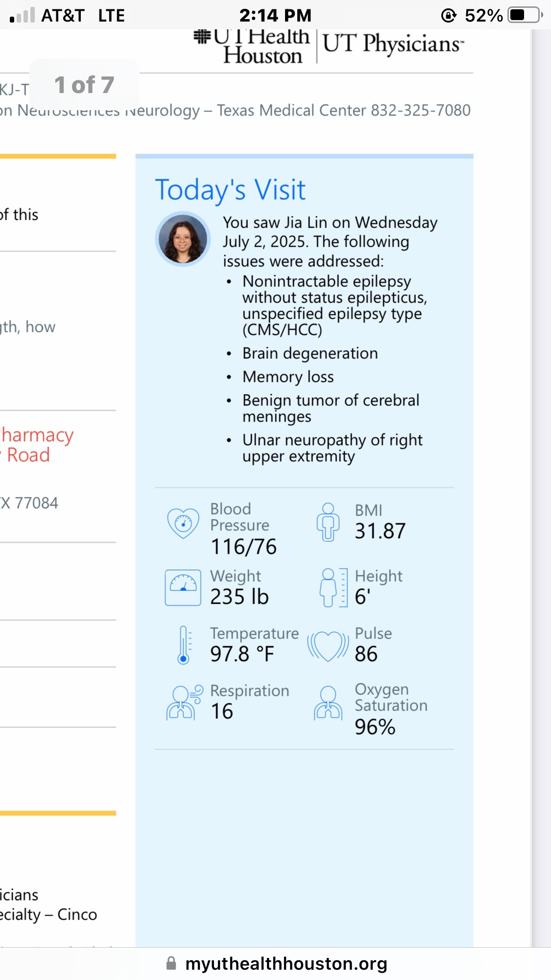Image resolution: width=551 pixels, height=980 pixels.
Task: Tap the Today's Visit heading
Action: 230,190
